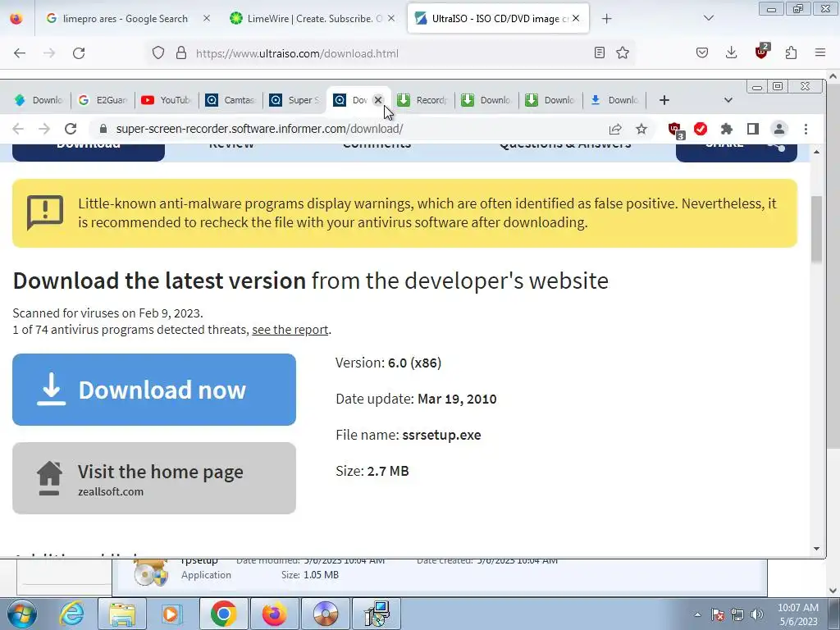Screen dimensions: 840x630
Task: Toggle Firefox reader view icon
Action: coord(600,52)
